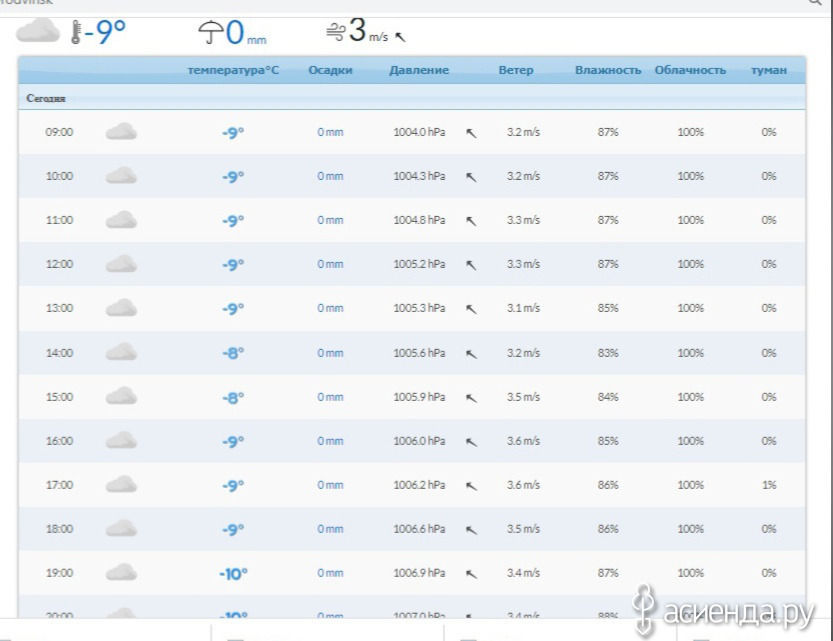Click the 1% fog value at 17:00
This screenshot has height=641, width=833.
click(768, 485)
